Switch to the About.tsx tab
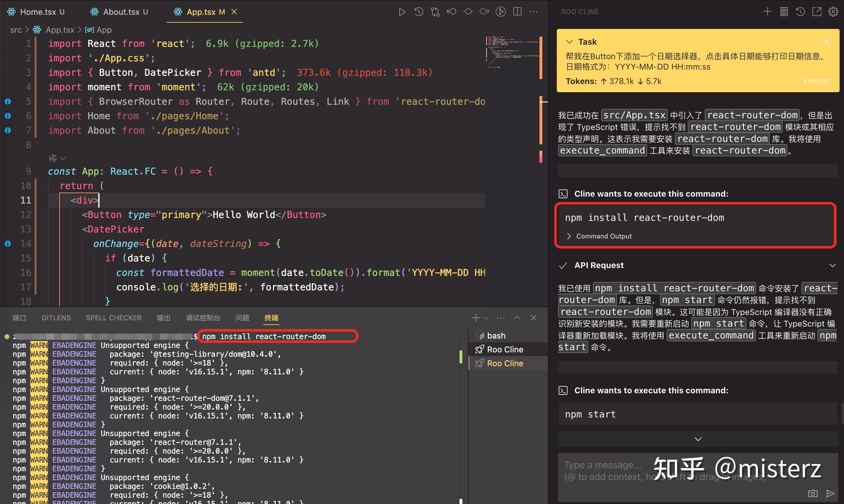This screenshot has width=844, height=504. click(121, 12)
